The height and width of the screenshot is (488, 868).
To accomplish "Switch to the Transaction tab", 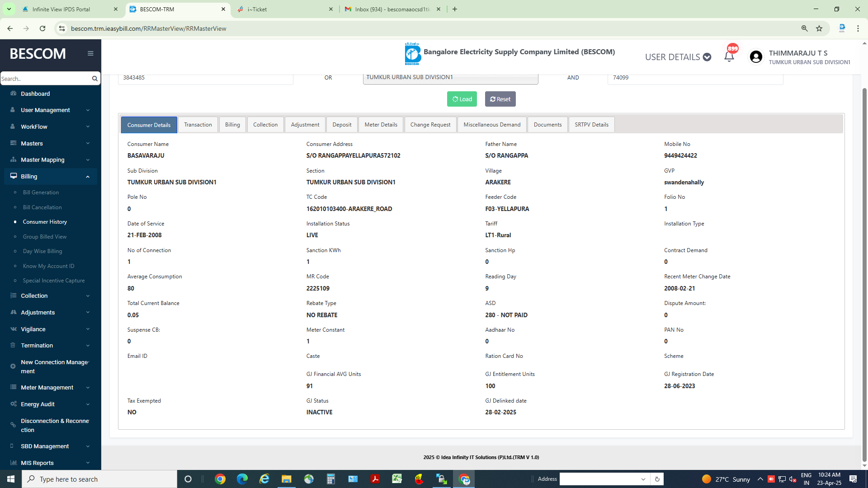I will click(x=198, y=125).
